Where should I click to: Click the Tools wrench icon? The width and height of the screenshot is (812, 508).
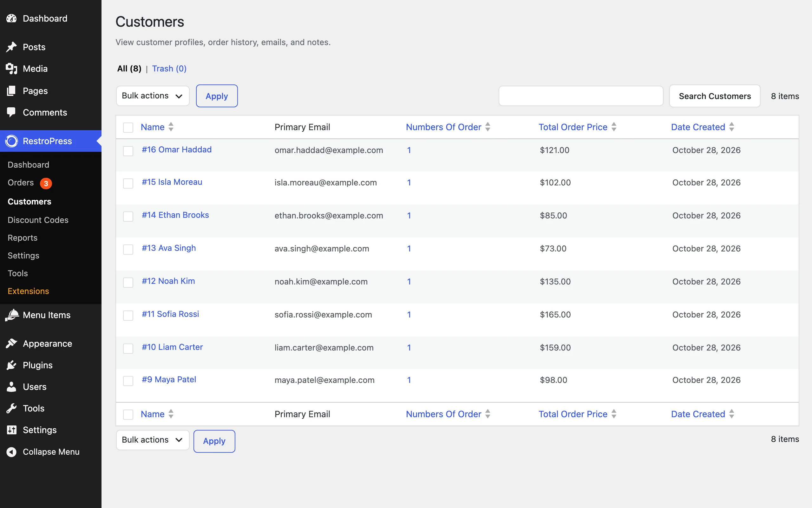point(11,409)
